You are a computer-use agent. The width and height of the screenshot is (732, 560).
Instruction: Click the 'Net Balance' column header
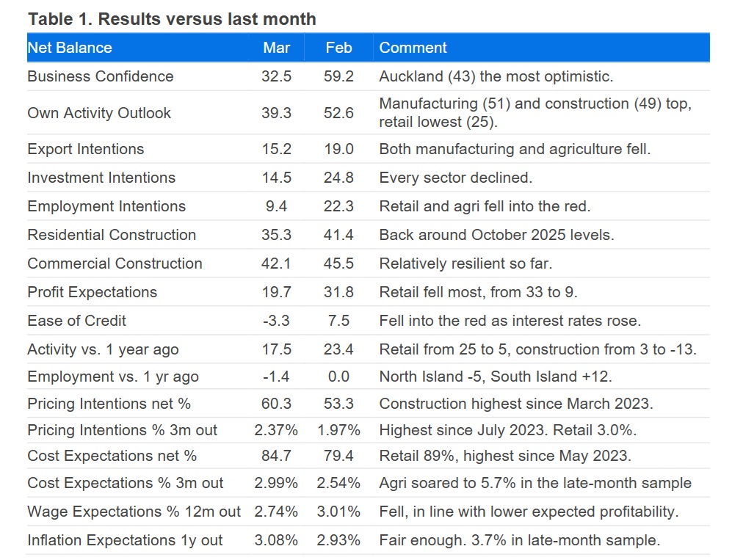70,48
